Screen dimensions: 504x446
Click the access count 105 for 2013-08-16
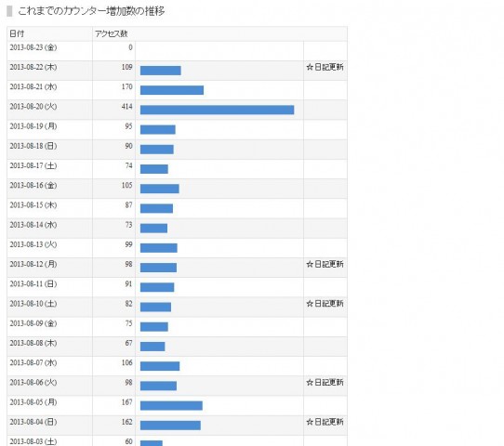[127, 185]
